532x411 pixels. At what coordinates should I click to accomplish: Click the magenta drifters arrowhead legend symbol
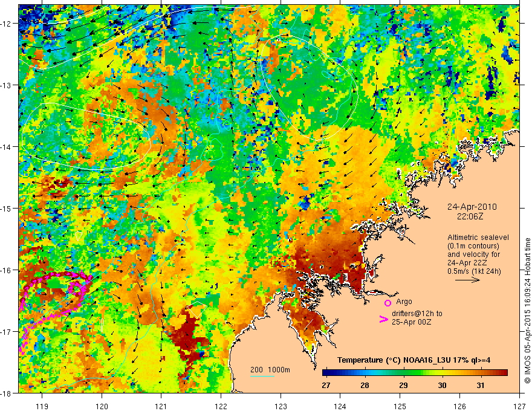pyautogui.click(x=384, y=319)
